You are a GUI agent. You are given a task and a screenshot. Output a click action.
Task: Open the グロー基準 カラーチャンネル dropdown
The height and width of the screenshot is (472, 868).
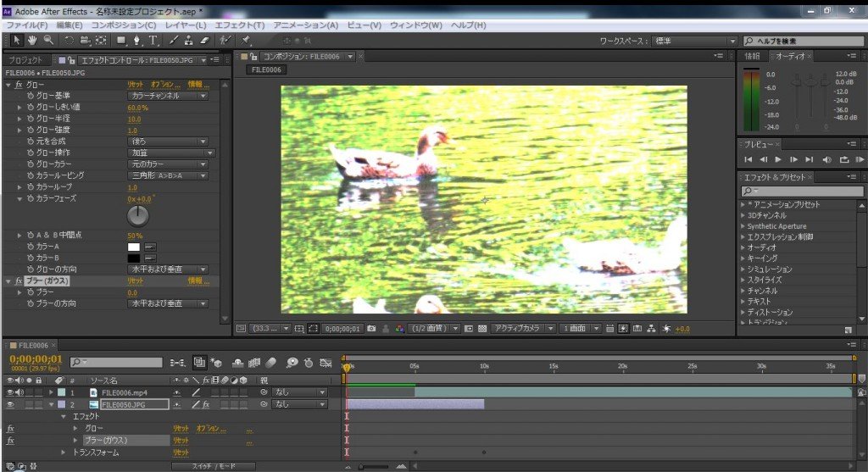point(168,96)
